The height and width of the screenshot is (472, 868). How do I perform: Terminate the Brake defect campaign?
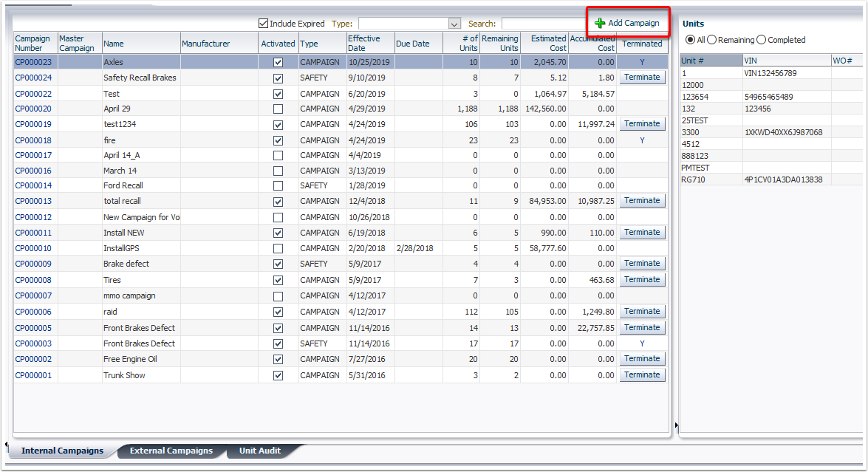642,264
